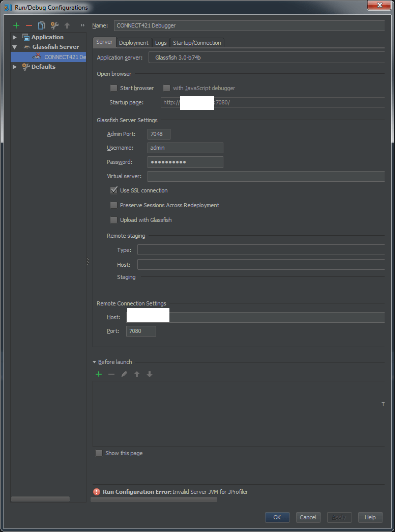The width and height of the screenshot is (407, 532).
Task: Move the configuration up the list
Action: [67, 25]
